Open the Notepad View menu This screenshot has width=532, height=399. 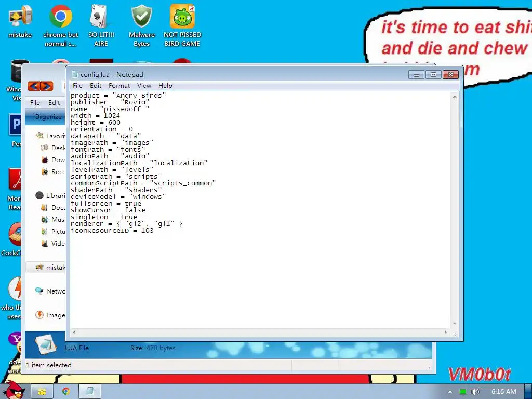pyautogui.click(x=144, y=86)
